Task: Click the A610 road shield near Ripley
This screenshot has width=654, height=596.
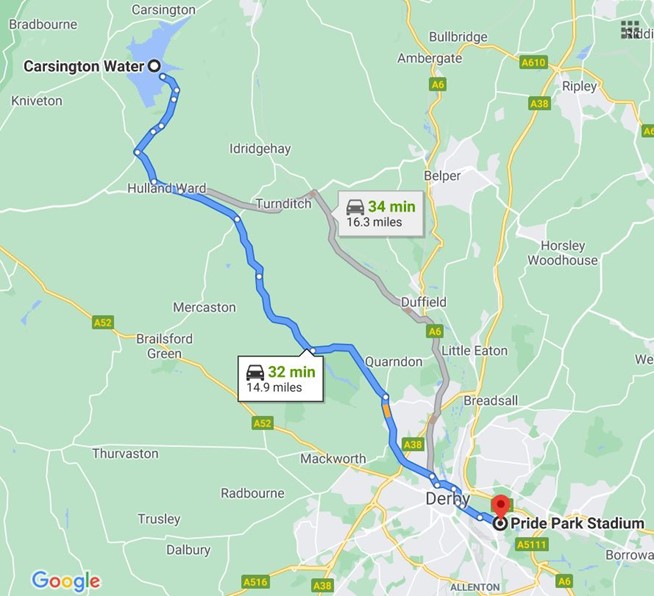Action: [533, 63]
